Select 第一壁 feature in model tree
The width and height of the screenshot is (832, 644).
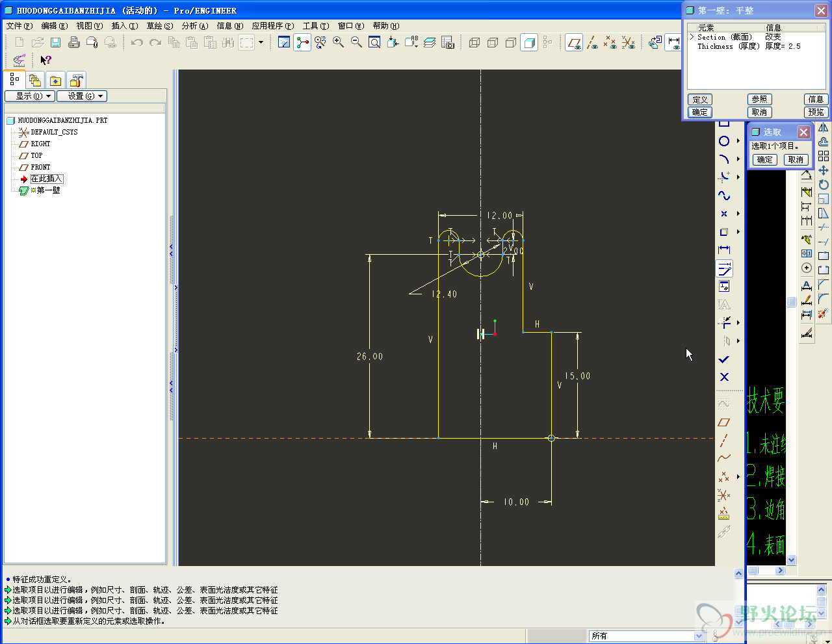point(48,190)
